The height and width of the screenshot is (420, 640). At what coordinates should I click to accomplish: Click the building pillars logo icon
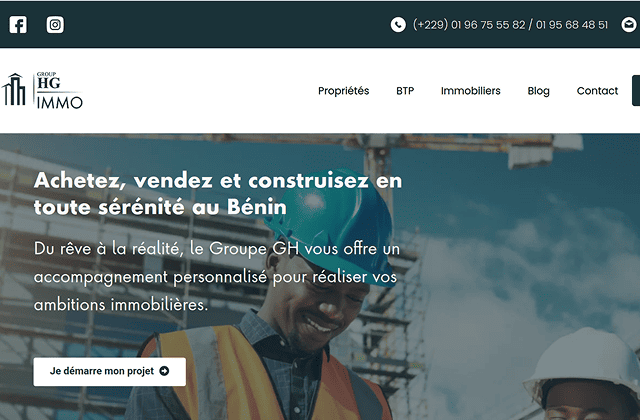[14, 90]
